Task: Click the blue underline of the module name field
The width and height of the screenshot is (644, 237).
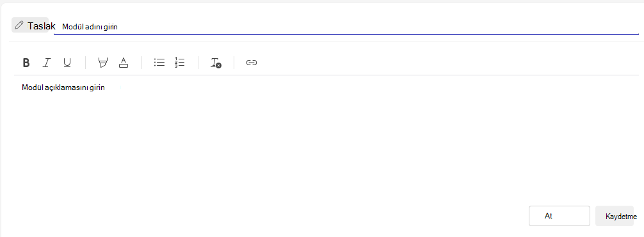Action: (x=346, y=34)
